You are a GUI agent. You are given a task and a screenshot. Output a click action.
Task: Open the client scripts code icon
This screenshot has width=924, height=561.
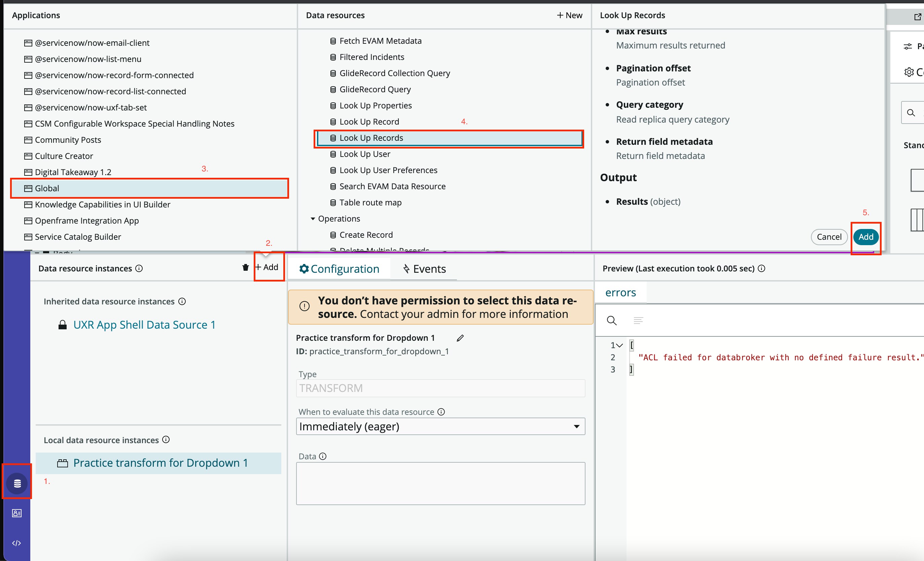pos(16,543)
